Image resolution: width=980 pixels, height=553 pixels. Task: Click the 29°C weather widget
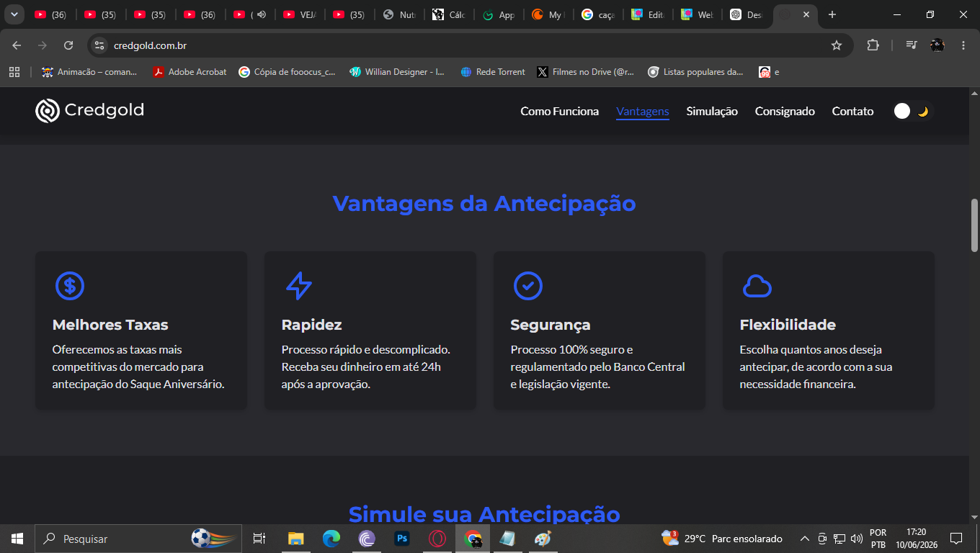pos(721,538)
